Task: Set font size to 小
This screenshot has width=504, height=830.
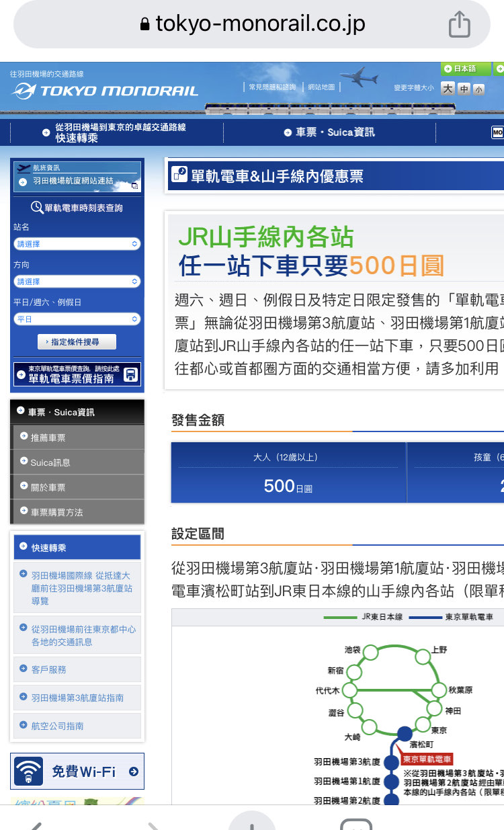Action: tap(478, 89)
